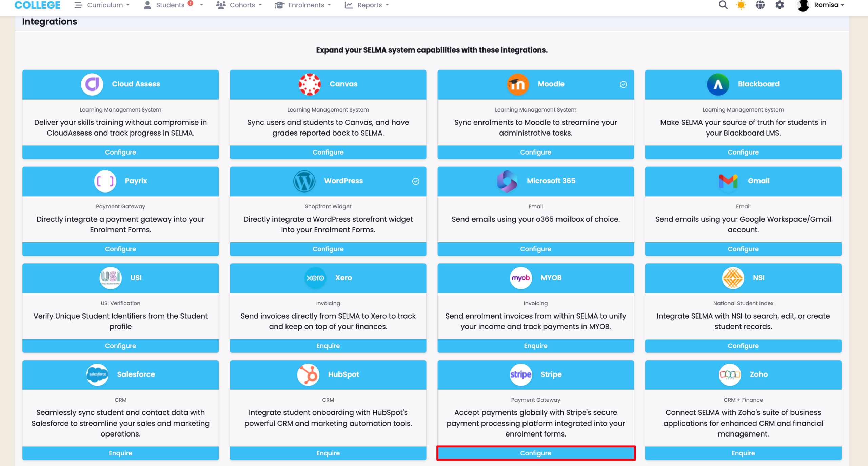Toggle the sun light-mode icon

741,5
